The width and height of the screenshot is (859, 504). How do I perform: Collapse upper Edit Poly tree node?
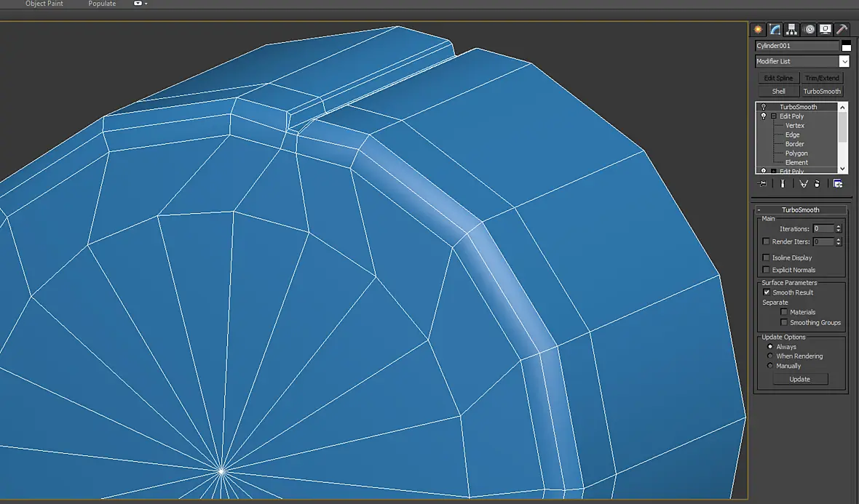coord(774,116)
